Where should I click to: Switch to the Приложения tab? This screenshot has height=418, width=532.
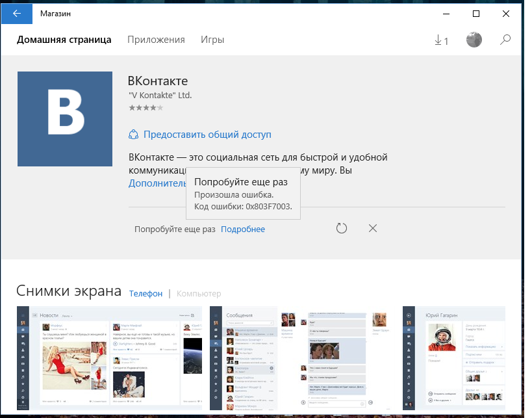(156, 40)
